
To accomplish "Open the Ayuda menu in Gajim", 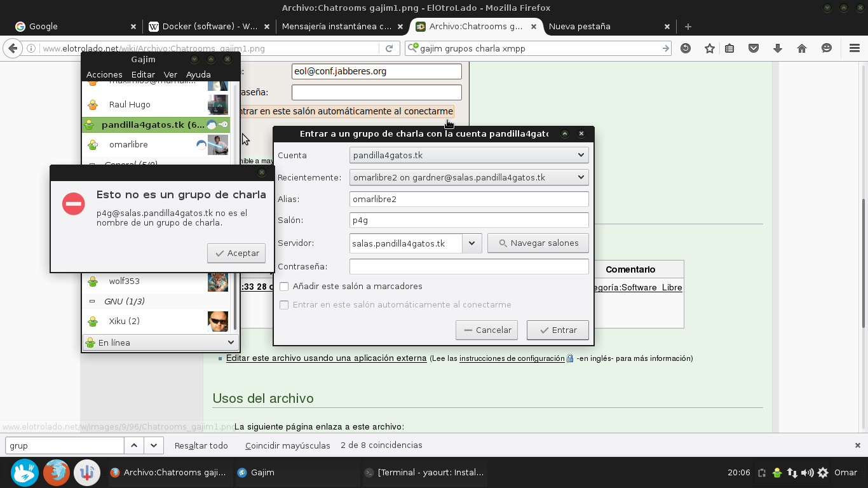I will (198, 74).
